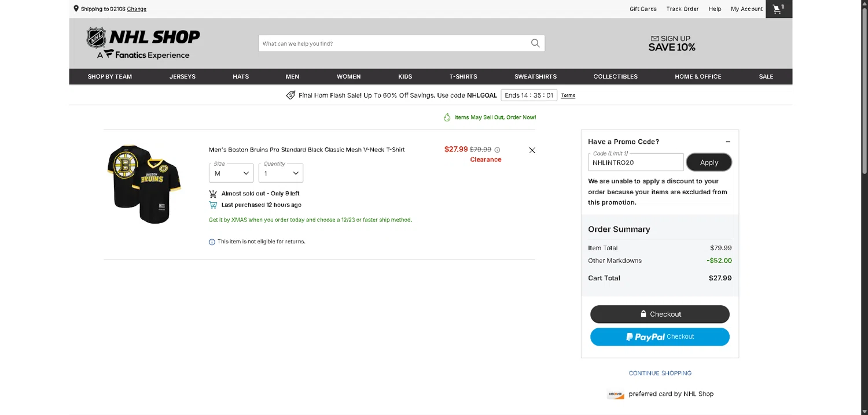Click the promo code input field
868x415 pixels.
coord(636,162)
